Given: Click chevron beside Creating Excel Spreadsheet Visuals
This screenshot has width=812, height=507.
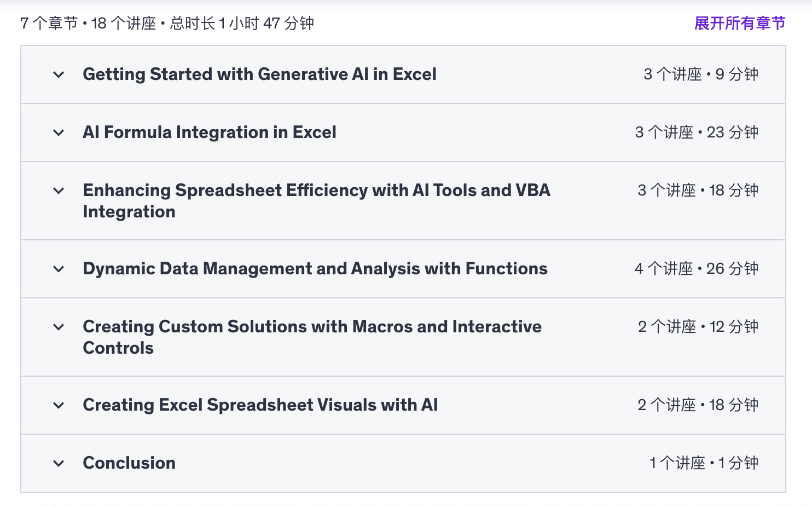Looking at the screenshot, I should point(59,405).
